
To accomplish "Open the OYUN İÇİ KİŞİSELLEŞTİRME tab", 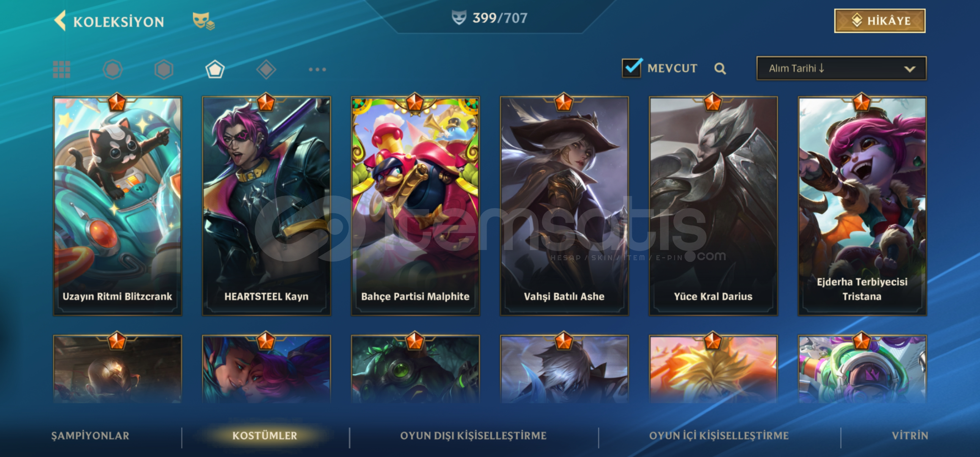I will (719, 435).
